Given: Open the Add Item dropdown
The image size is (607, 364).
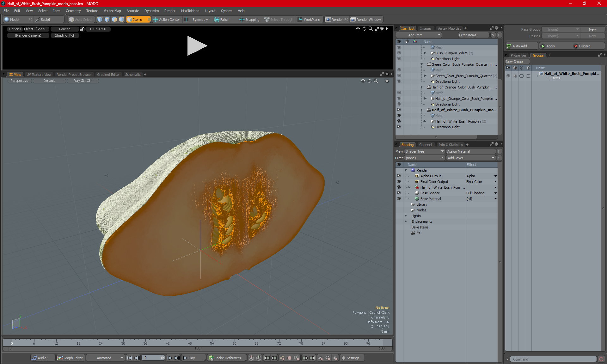Looking at the screenshot, I should coord(419,35).
